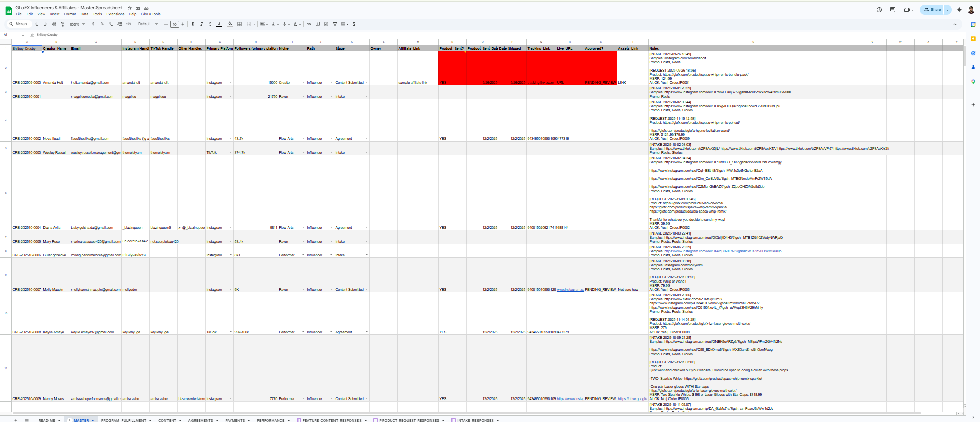Open the GloFX Tools menu
This screenshot has width=980, height=422.
[151, 14]
